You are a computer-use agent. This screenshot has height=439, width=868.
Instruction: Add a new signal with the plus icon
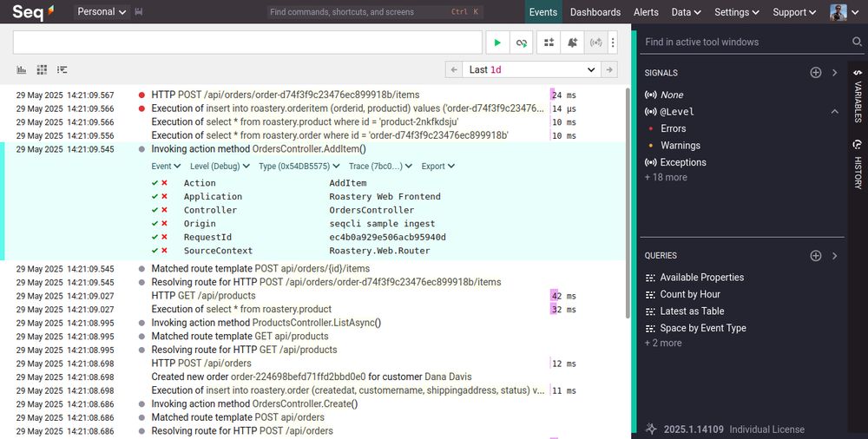tap(816, 73)
